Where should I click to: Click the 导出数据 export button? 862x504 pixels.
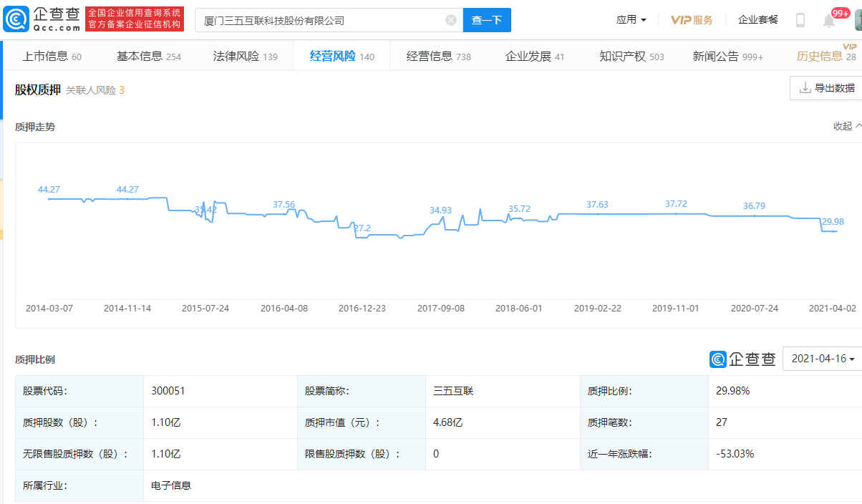coord(826,88)
